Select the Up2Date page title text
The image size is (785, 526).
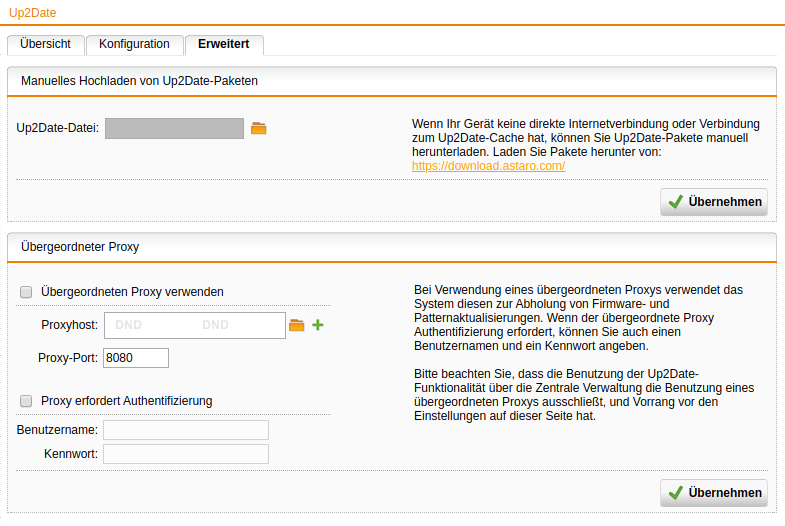33,13
